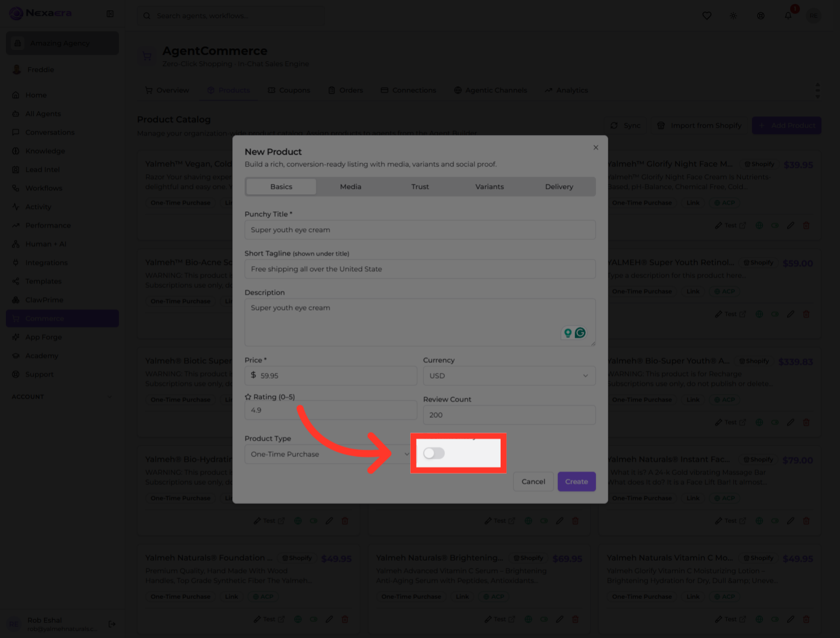Open notifications bell icon
The width and height of the screenshot is (840, 638).
pyautogui.click(x=788, y=16)
